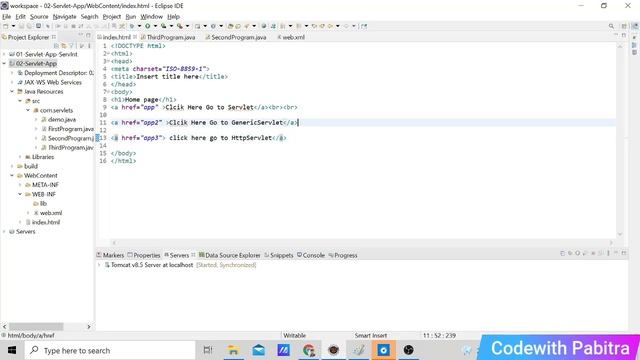640x360 pixels.
Task: Switch to the Snippets tab
Action: pyautogui.click(x=282, y=256)
